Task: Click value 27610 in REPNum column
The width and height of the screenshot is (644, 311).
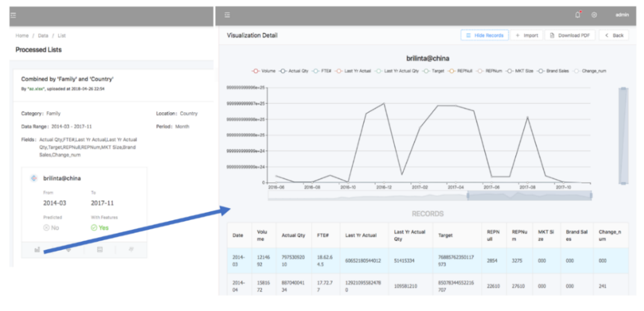Action: click(518, 286)
